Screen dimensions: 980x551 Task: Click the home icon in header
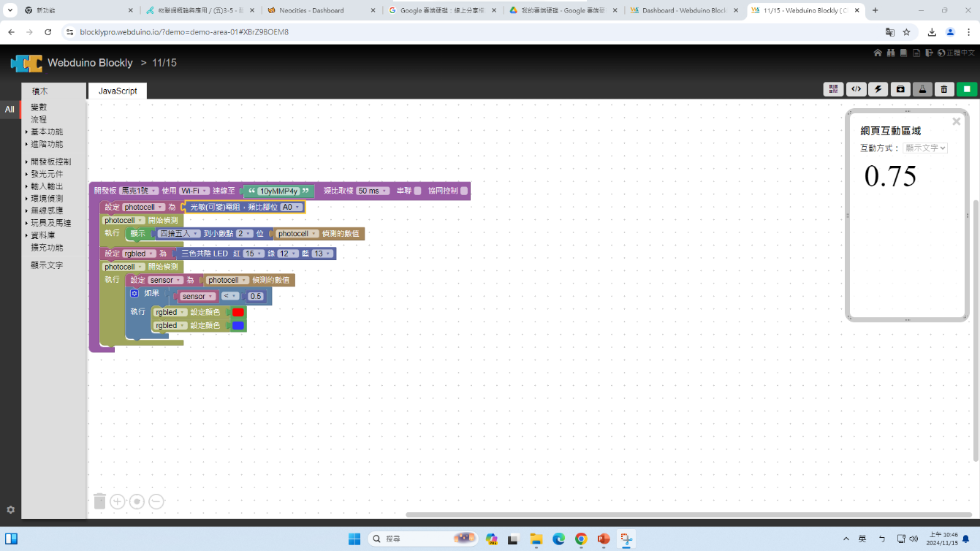tap(878, 53)
